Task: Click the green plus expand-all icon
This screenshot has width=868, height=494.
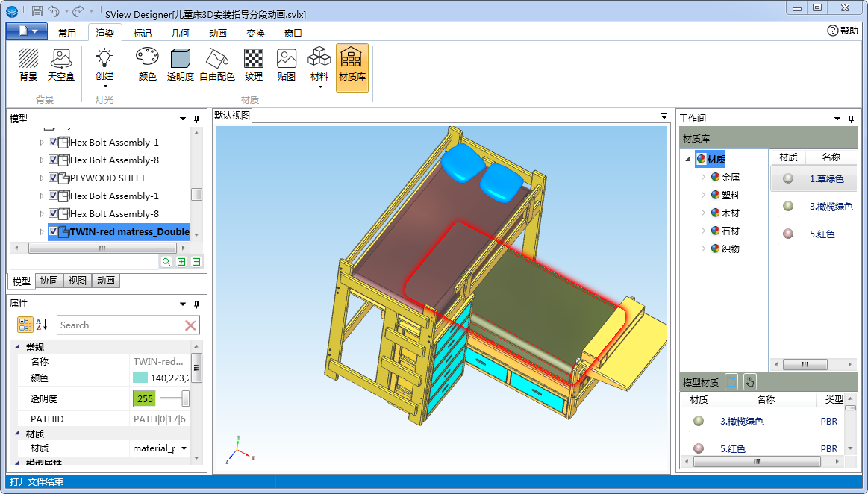Action: [181, 262]
